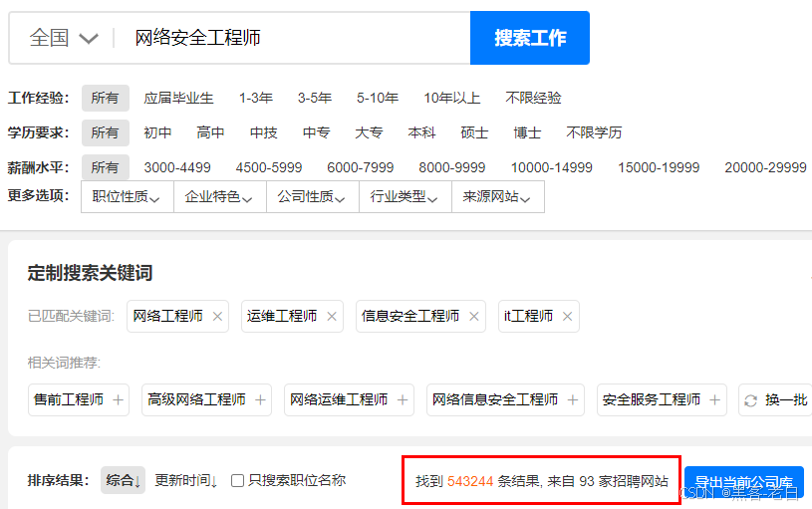This screenshot has width=812, height=509.
Task: Remove the it工程师 keyword tag
Action: 568,317
